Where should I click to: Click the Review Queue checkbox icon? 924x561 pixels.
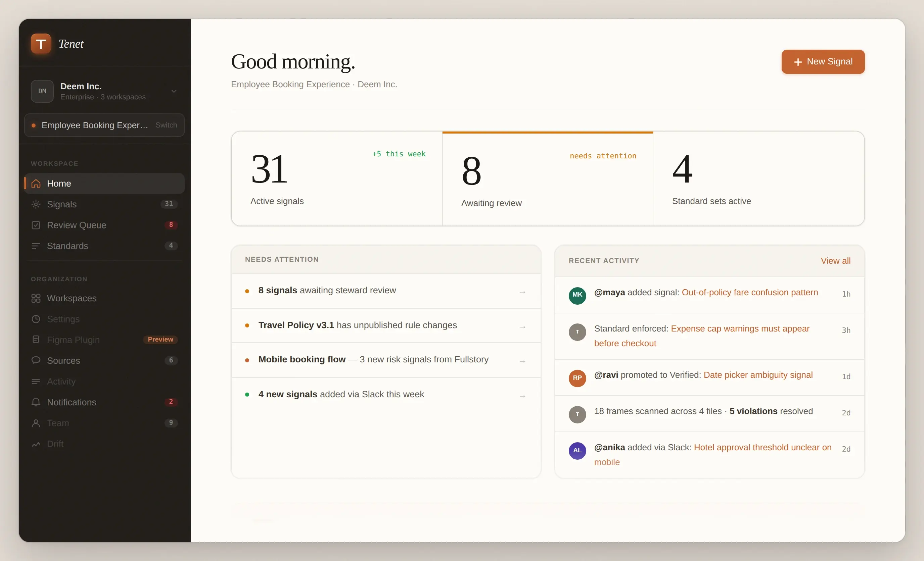coord(36,225)
